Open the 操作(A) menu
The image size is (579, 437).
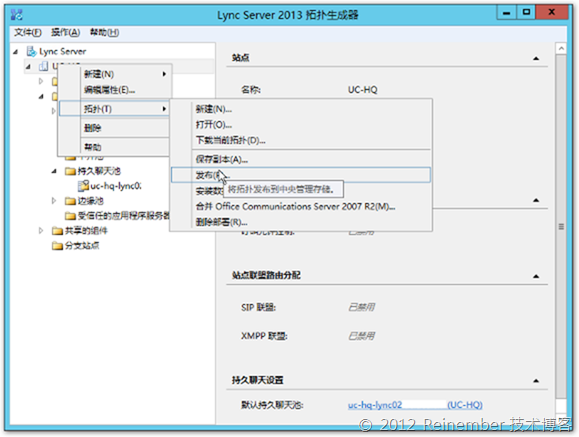point(65,33)
